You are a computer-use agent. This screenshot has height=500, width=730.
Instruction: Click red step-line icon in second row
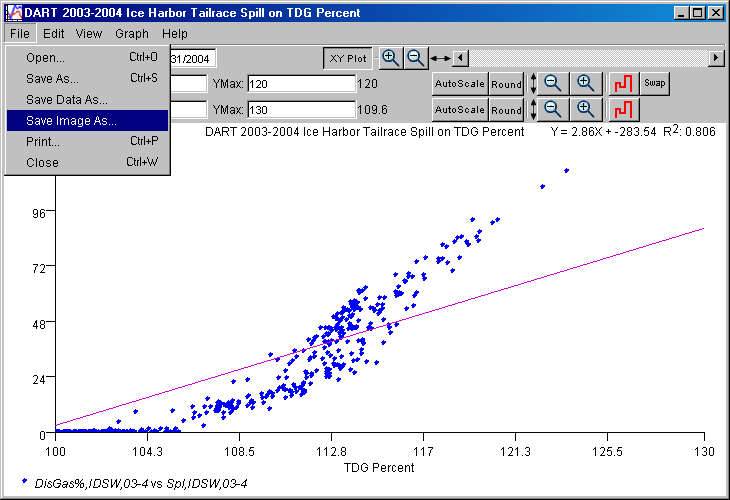click(623, 109)
